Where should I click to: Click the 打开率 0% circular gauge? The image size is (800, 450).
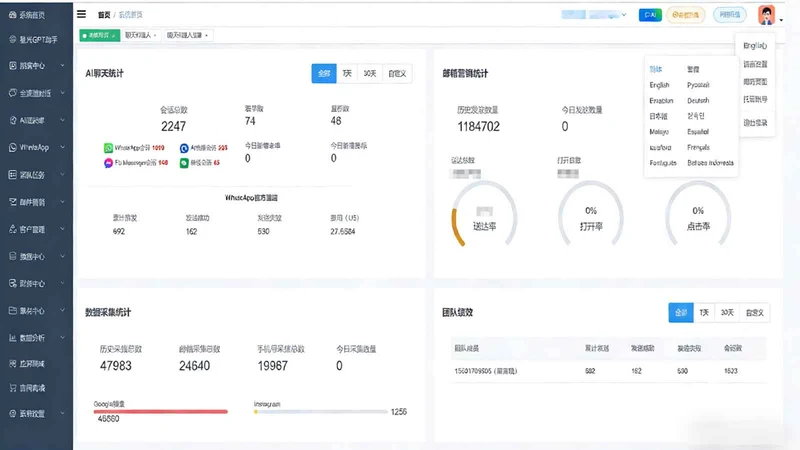pos(591,215)
